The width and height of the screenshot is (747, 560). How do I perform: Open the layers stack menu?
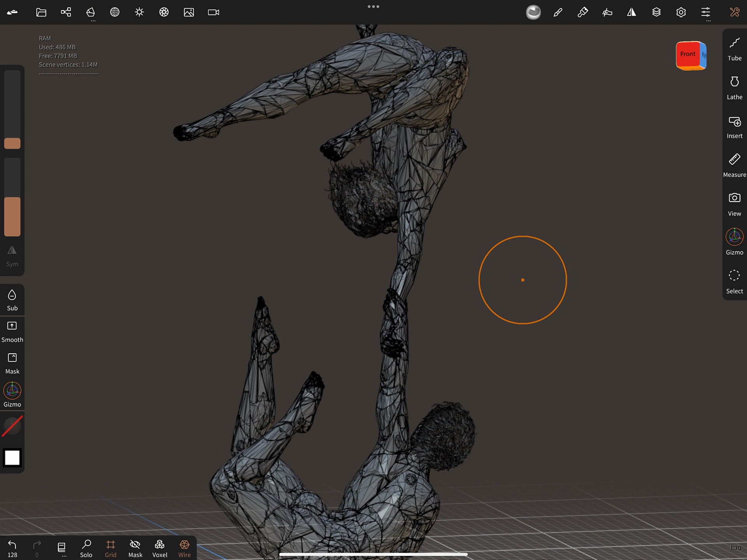656,12
